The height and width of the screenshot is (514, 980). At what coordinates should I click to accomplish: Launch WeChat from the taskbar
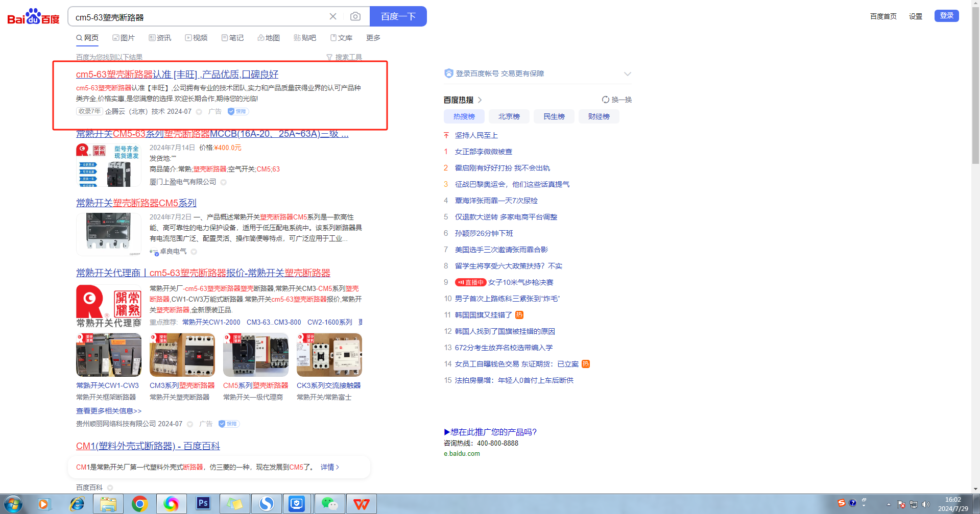tap(329, 504)
